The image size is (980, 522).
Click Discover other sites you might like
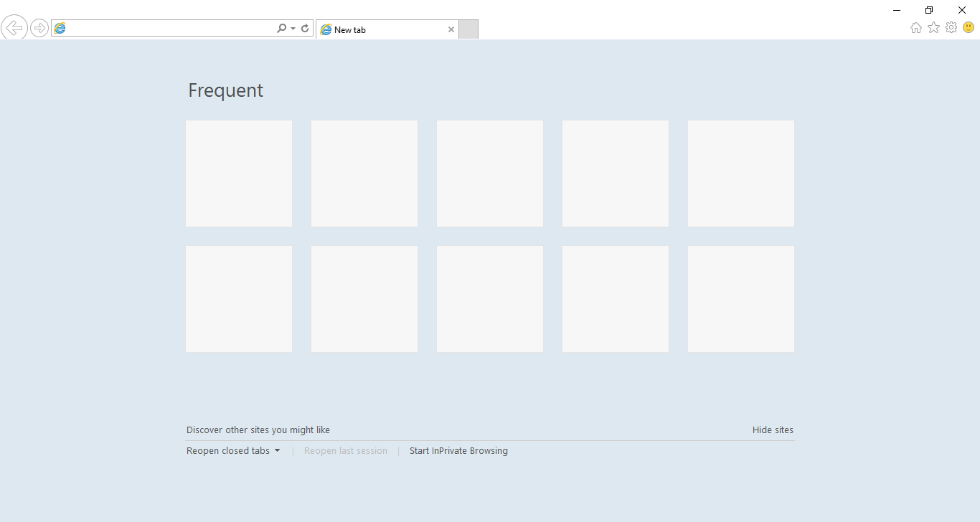258,430
